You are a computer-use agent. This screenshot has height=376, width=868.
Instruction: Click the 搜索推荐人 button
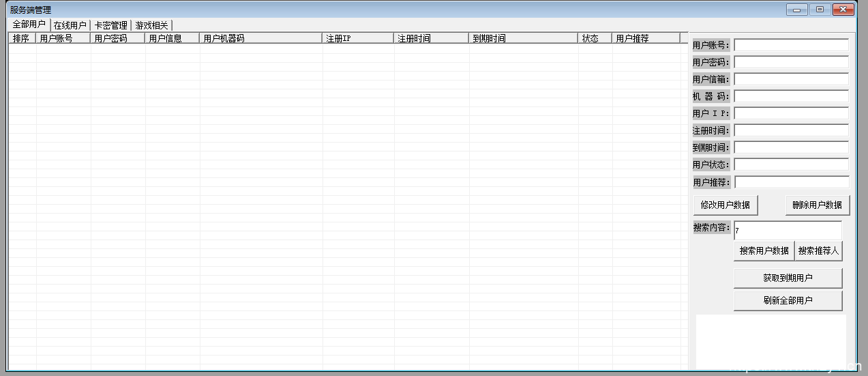(x=818, y=251)
